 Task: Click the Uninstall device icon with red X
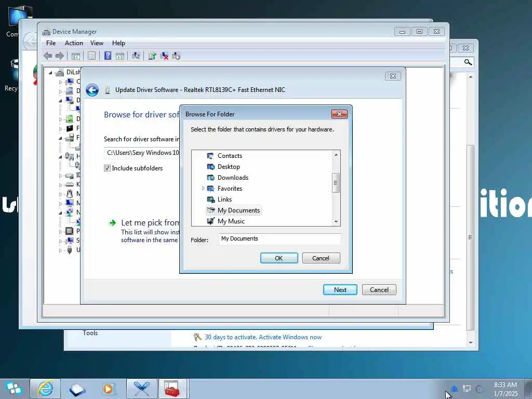(x=164, y=56)
